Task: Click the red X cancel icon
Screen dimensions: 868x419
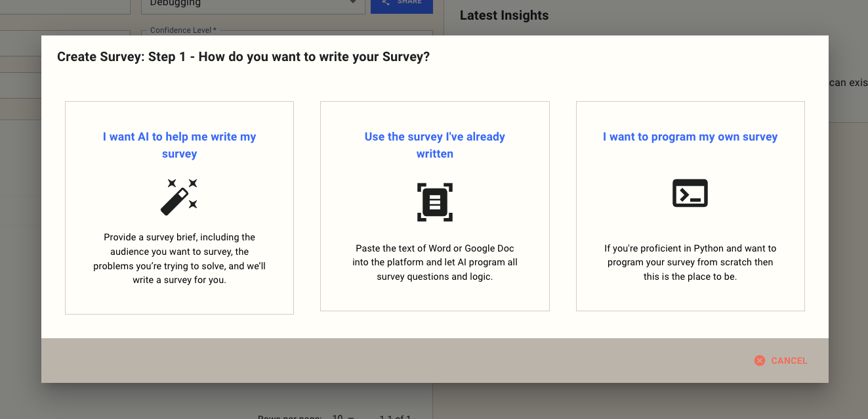Action: click(x=760, y=361)
